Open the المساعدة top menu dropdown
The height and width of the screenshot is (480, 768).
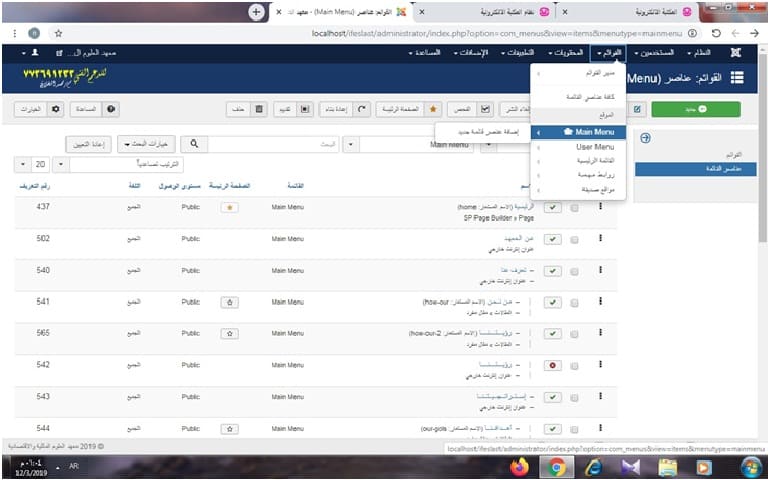point(425,52)
